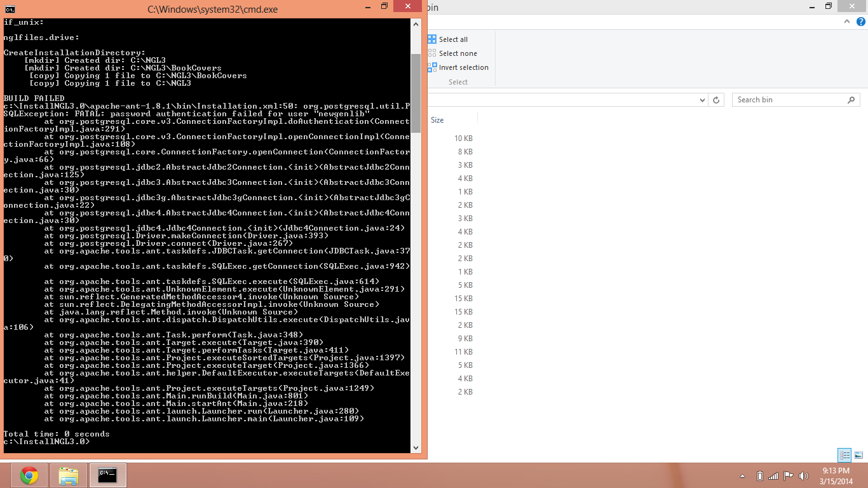Switch to large thumbnails view layout
Screen dimensions: 868x488
pyautogui.click(x=858, y=455)
